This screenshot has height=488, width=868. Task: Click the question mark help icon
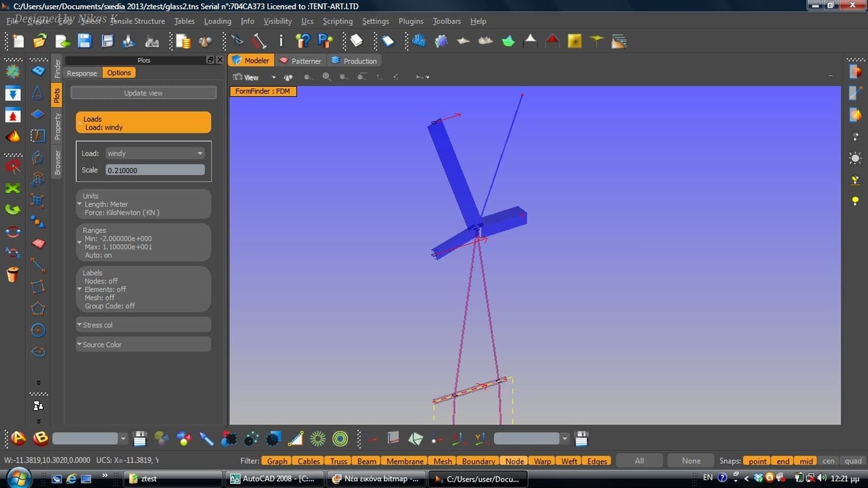[x=303, y=41]
